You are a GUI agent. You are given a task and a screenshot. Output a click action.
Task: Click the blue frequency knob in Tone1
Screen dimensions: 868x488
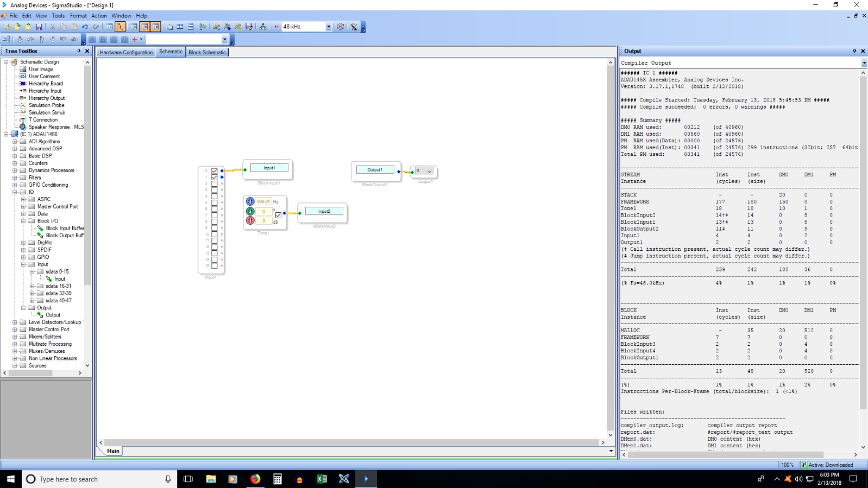click(250, 201)
